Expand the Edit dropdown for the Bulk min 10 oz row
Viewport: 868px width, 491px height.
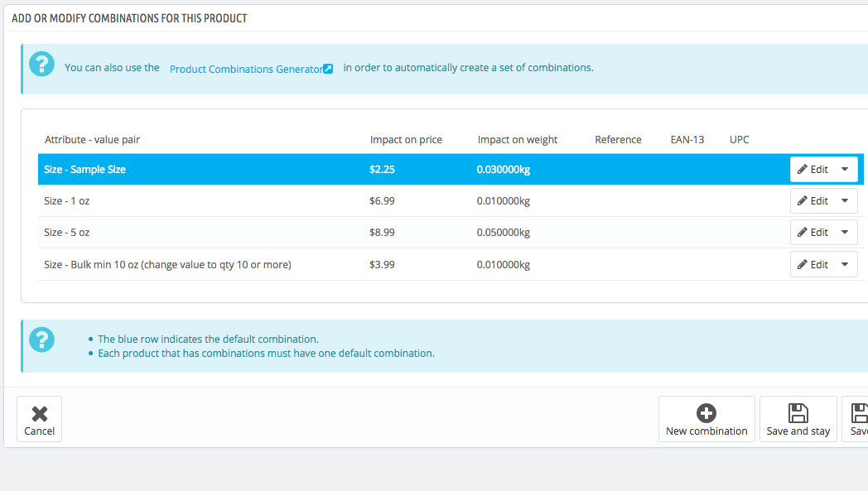[845, 265]
